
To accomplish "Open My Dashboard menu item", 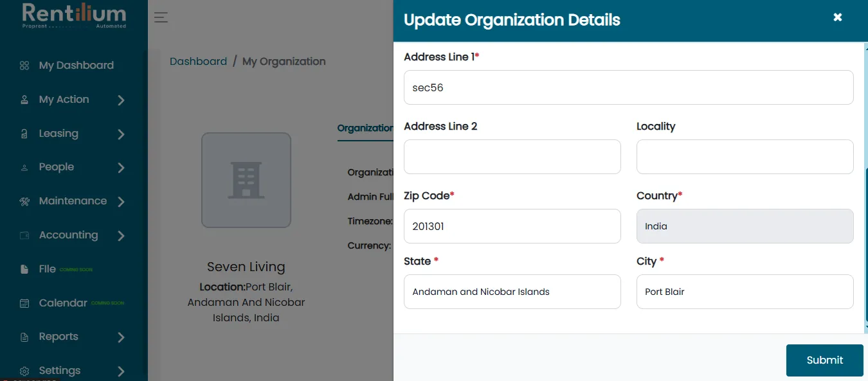I will (x=76, y=66).
